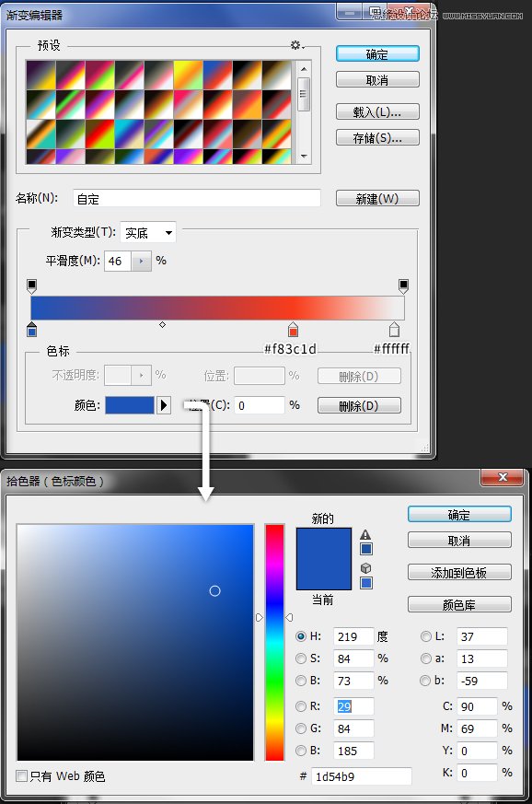Open the 平滑度 slider arrow
Image resolution: width=532 pixels, height=804 pixels.
click(x=141, y=261)
